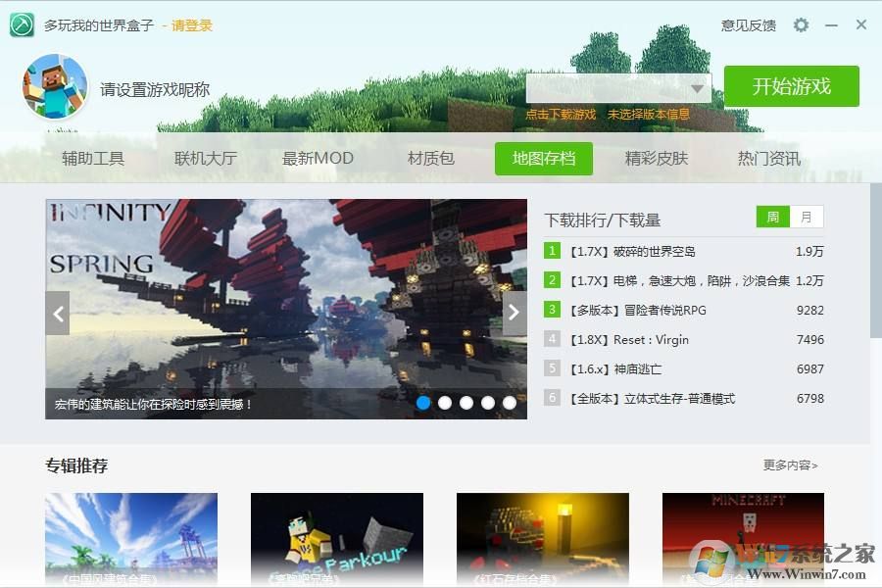
Task: Click the 点击下载游戏 download link
Action: pyautogui.click(x=561, y=114)
